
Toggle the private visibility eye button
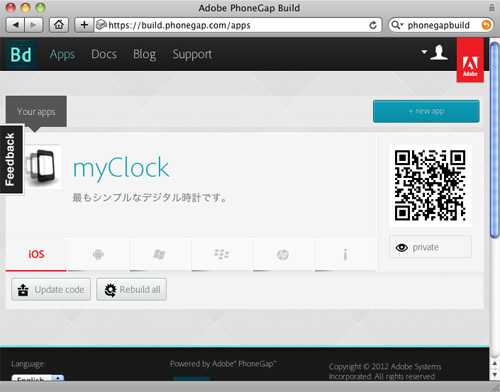pyautogui.click(x=430, y=247)
